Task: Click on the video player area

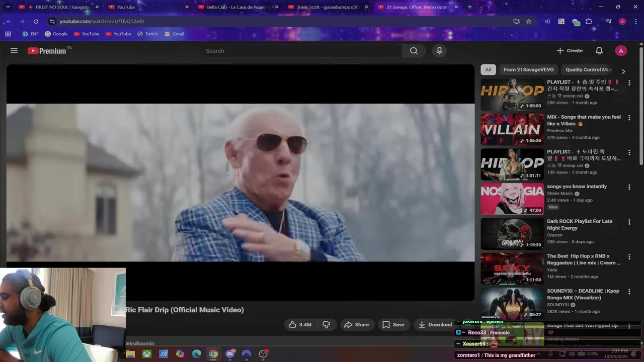Action: [240, 183]
